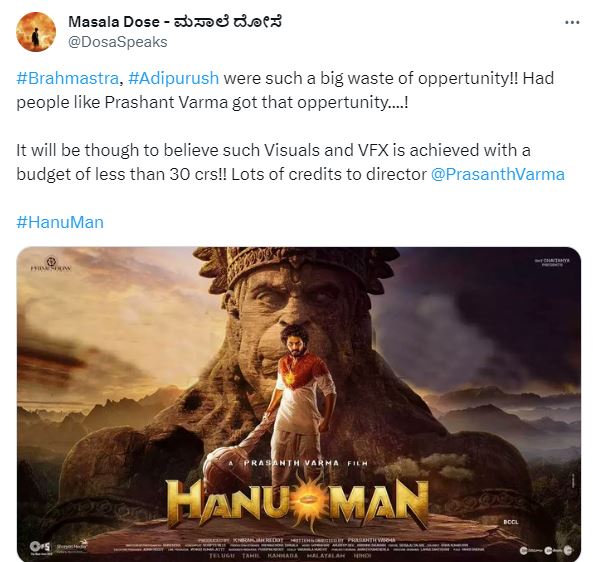
Task: Click the Chaitanya presents credit on poster
Action: (x=552, y=262)
